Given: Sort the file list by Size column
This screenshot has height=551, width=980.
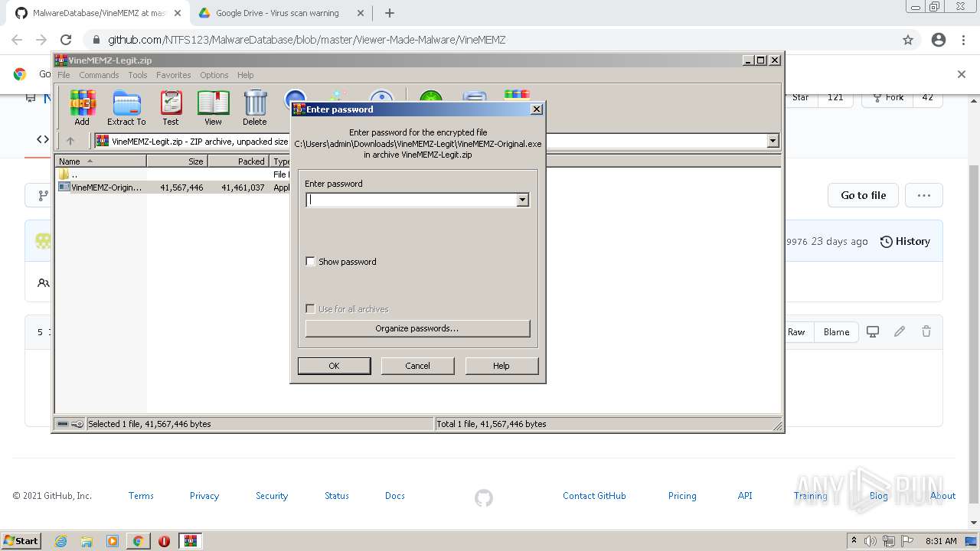Looking at the screenshot, I should 177,161.
